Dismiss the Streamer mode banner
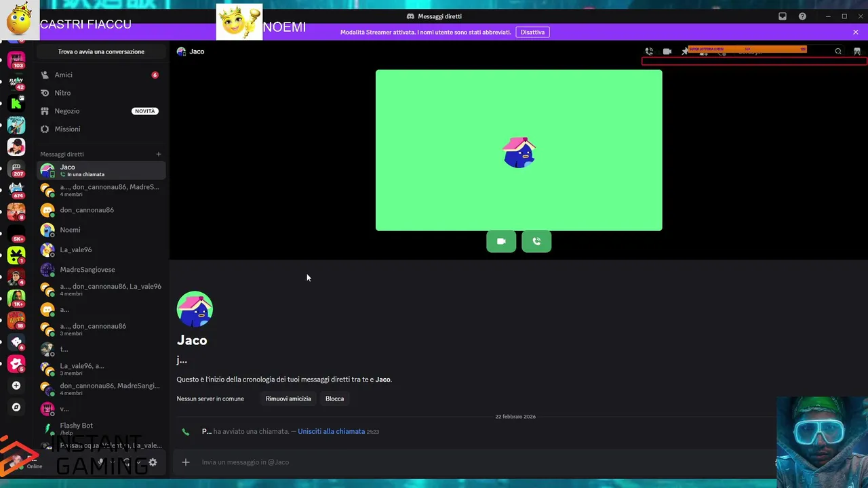Screen dimensions: 868x488 coord(856,32)
